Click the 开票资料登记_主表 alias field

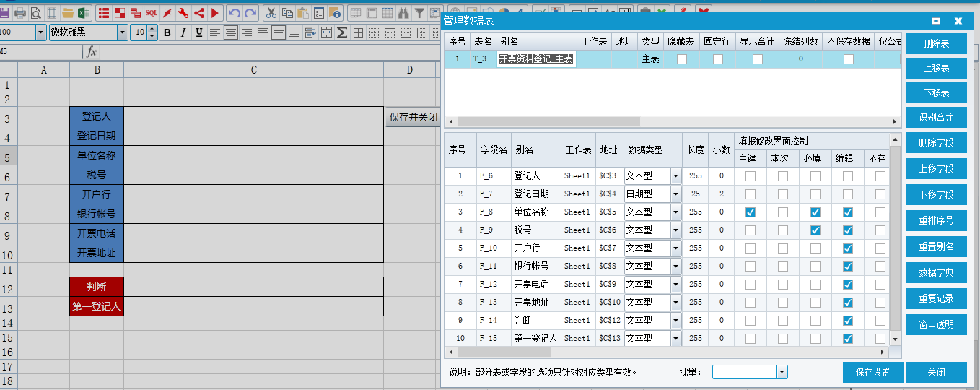535,59
